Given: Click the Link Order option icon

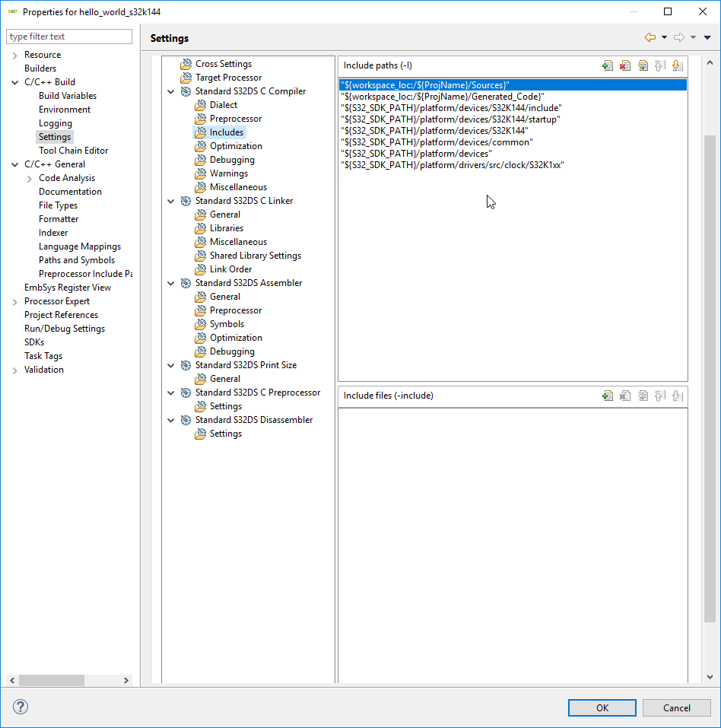Looking at the screenshot, I should coord(201,269).
